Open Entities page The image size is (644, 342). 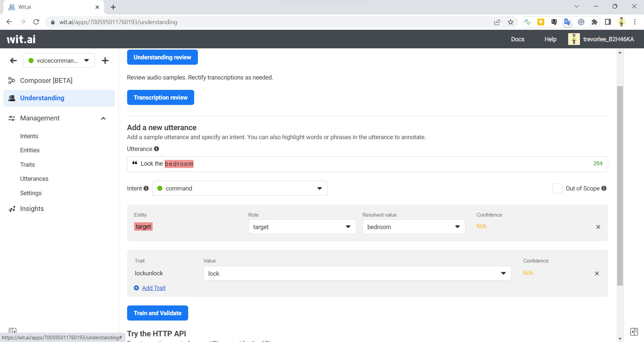30,150
